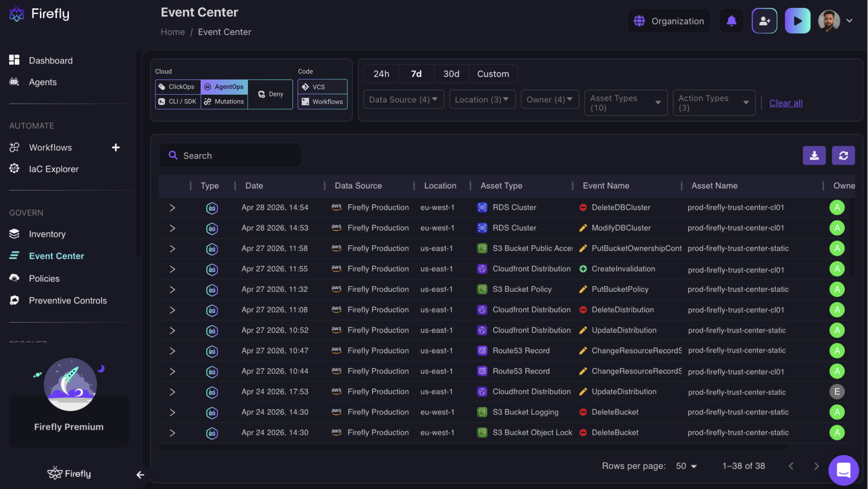Switch to the 30d time range
Screen dimensions: 868x489
click(451, 74)
